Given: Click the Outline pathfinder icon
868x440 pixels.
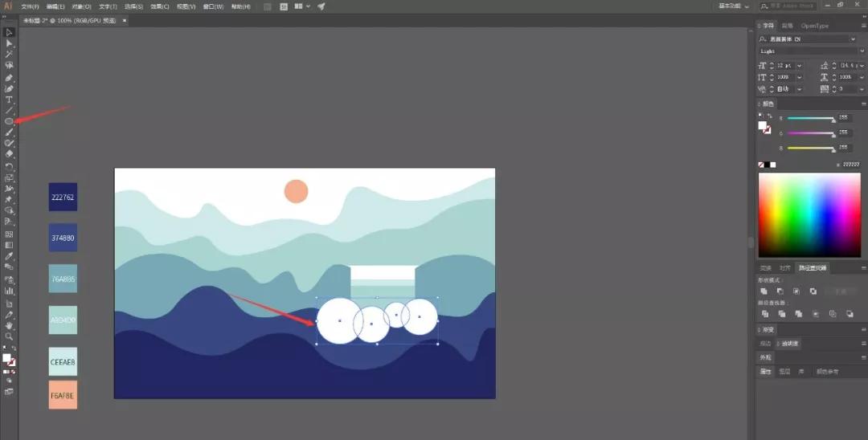Looking at the screenshot, I should pos(833,314).
